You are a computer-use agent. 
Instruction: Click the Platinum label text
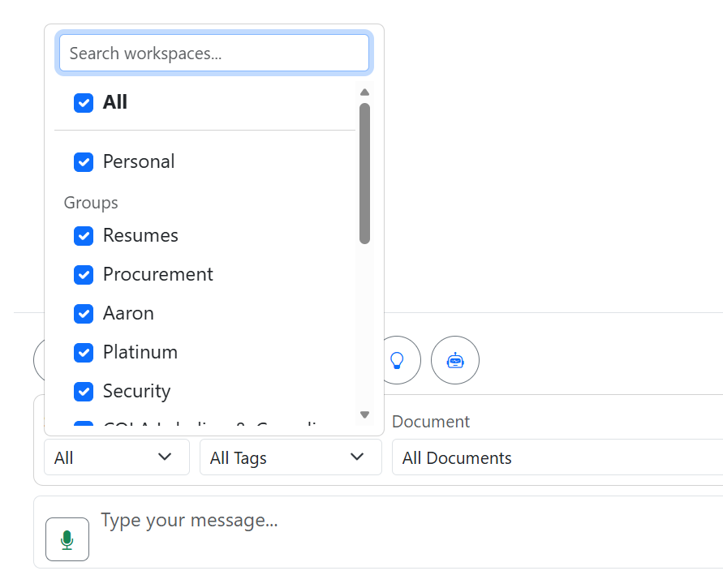[x=140, y=352]
